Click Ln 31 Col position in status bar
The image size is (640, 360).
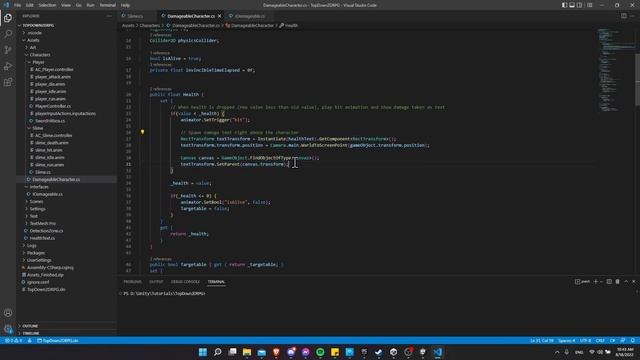pos(542,340)
